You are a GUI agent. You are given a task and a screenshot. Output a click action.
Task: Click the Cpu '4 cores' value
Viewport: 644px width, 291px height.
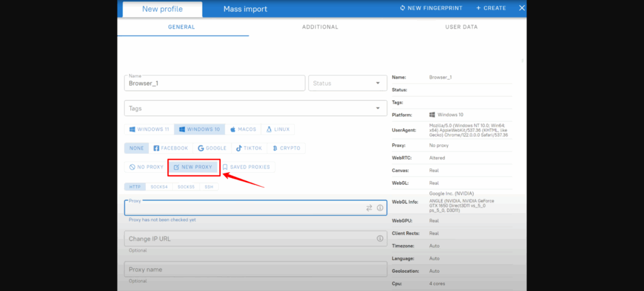(437, 283)
